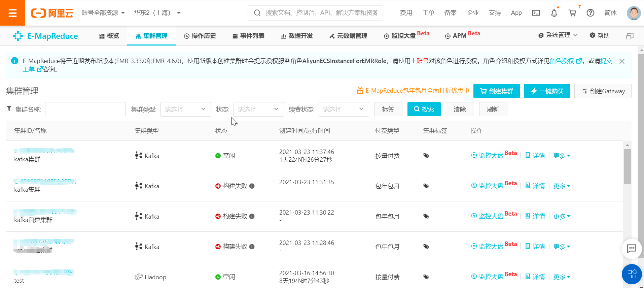This screenshot has height=288, width=644.
Task: Open the blue floating quick-tools button
Action: 632,274
